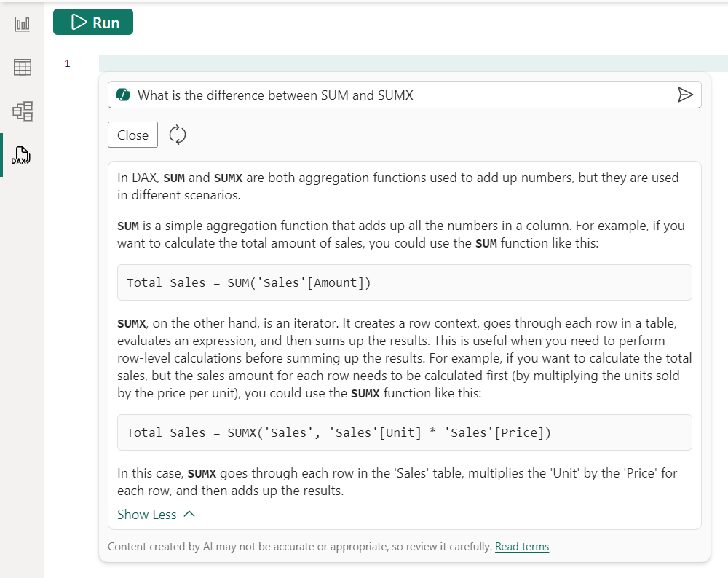Send the Copilot prompt with the arrow icon
Screen dimensions: 728x578
(x=685, y=95)
